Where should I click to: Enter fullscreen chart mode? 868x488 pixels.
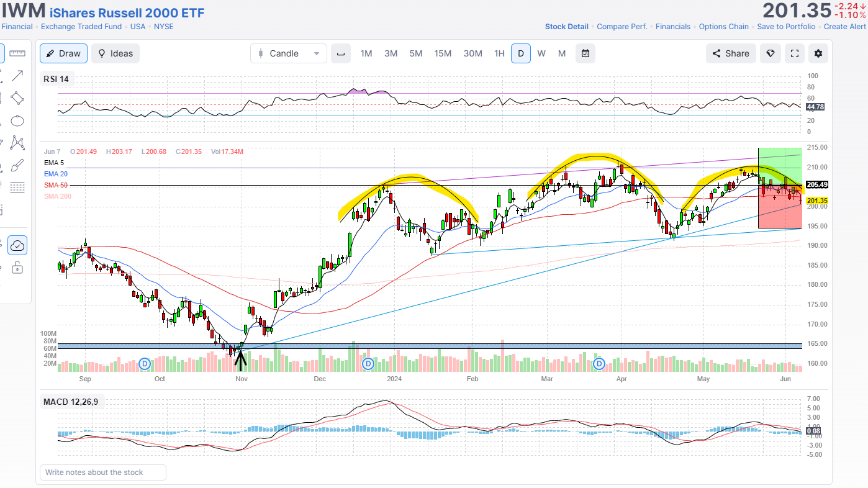(794, 53)
